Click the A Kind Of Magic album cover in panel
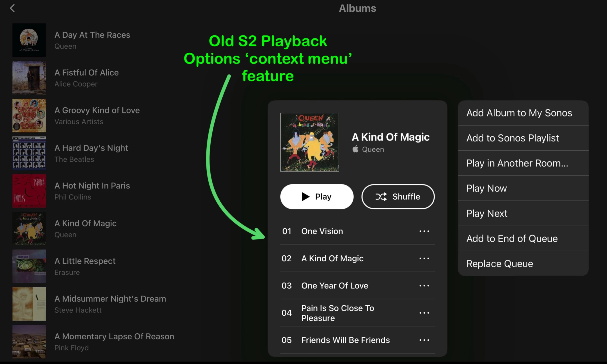The image size is (607, 364). 309,142
